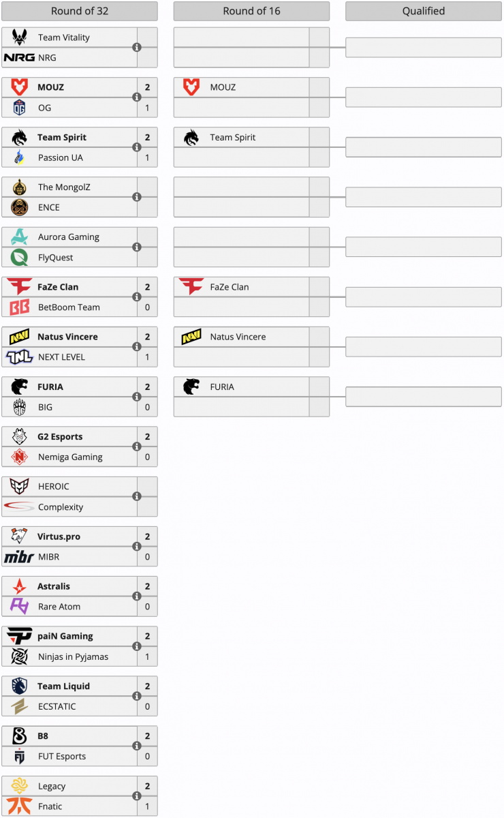Click the Team Vitality logo icon
Viewport: 504px width, 818px height.
19,37
